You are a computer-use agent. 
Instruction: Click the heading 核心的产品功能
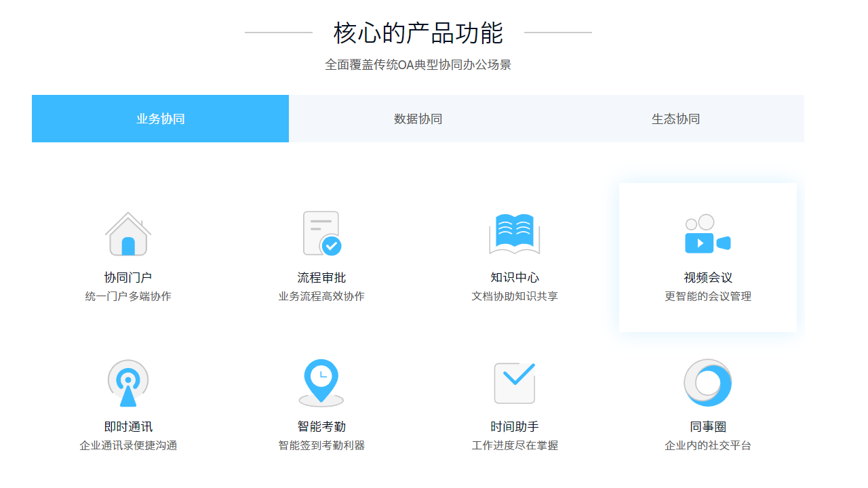point(418,33)
